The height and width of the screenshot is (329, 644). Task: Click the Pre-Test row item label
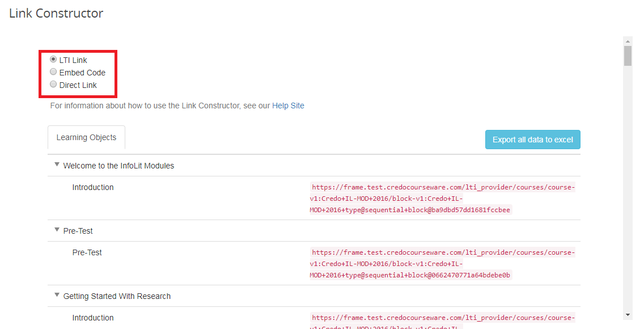tap(87, 252)
